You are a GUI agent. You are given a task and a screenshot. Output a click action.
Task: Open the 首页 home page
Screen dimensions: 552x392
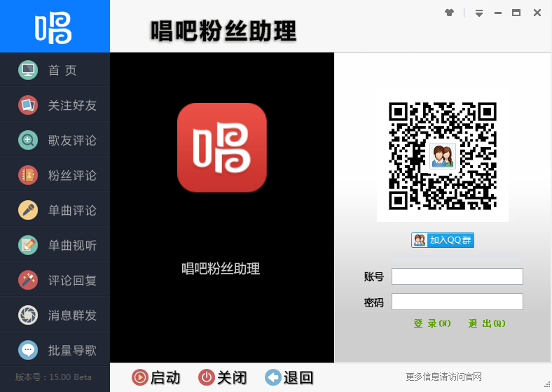[55, 70]
